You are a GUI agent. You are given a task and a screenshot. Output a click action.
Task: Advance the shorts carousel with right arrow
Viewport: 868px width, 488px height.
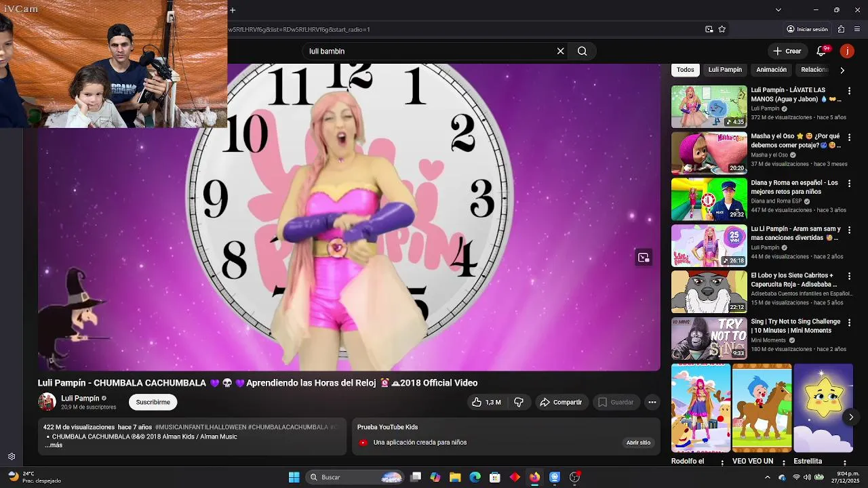pyautogui.click(x=851, y=418)
